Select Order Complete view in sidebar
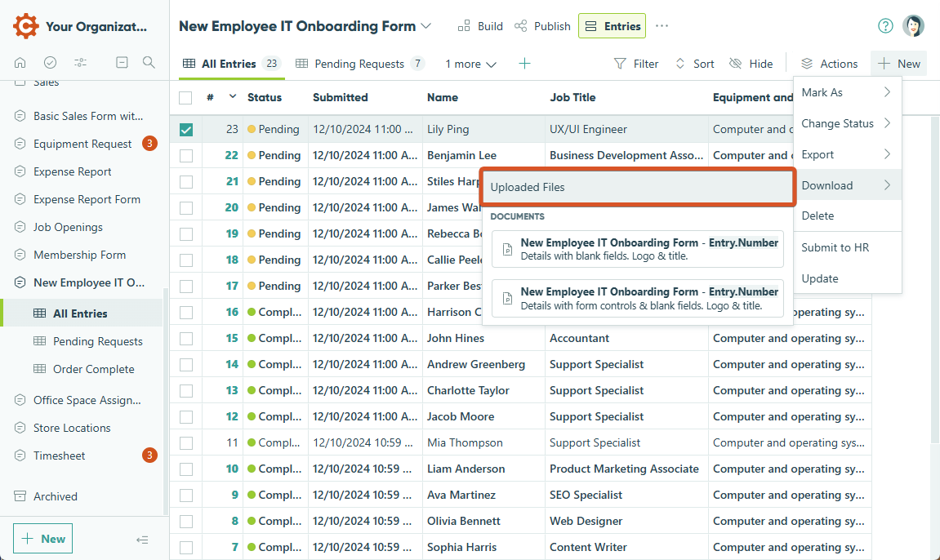Viewport: 940px width, 560px height. pos(93,370)
